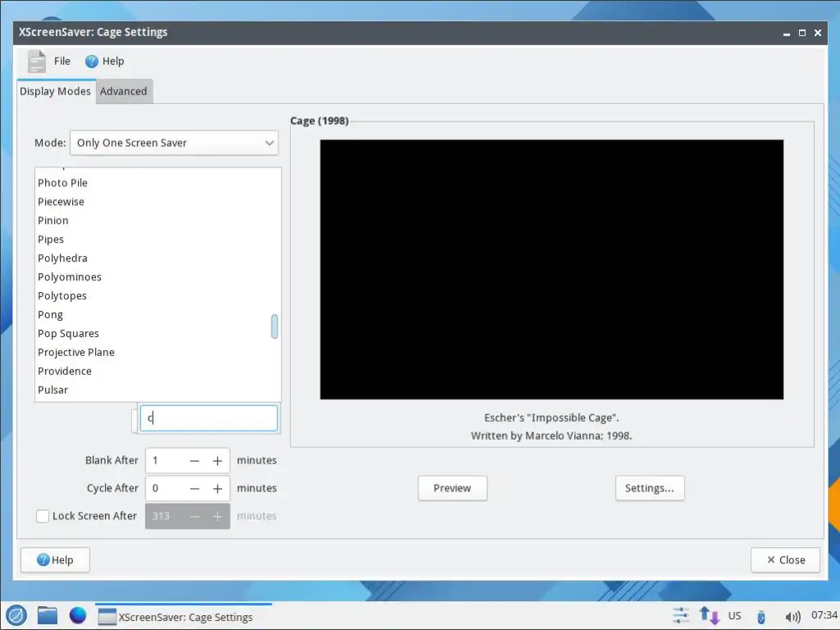Close window with title bar X
Screen dimensions: 840x630
pyautogui.click(x=818, y=33)
